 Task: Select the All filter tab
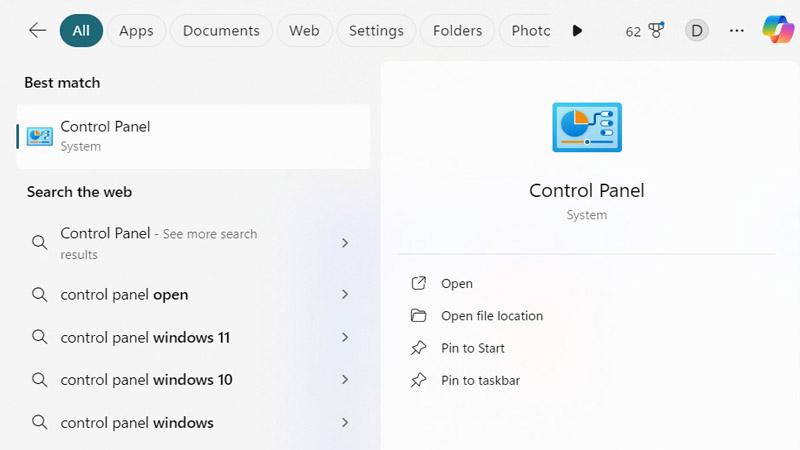point(81,31)
